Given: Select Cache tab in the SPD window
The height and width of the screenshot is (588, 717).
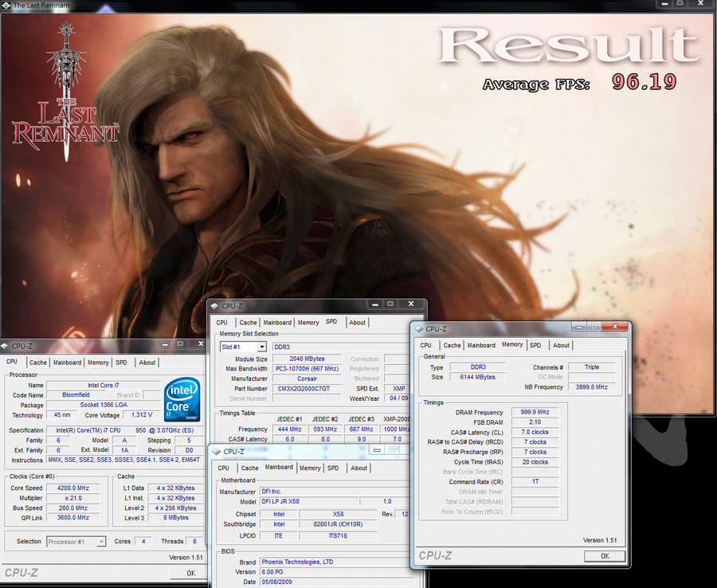Looking at the screenshot, I should point(249,323).
